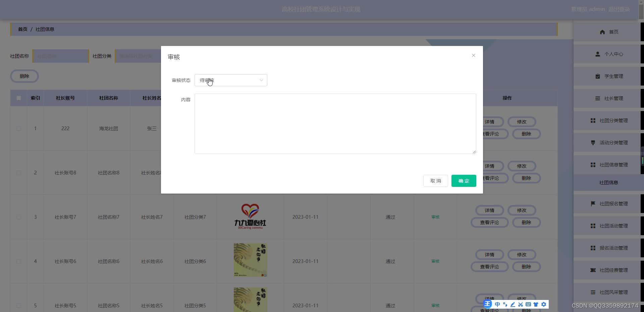Click the chevron arrow in the 审核状态 select

point(261,80)
